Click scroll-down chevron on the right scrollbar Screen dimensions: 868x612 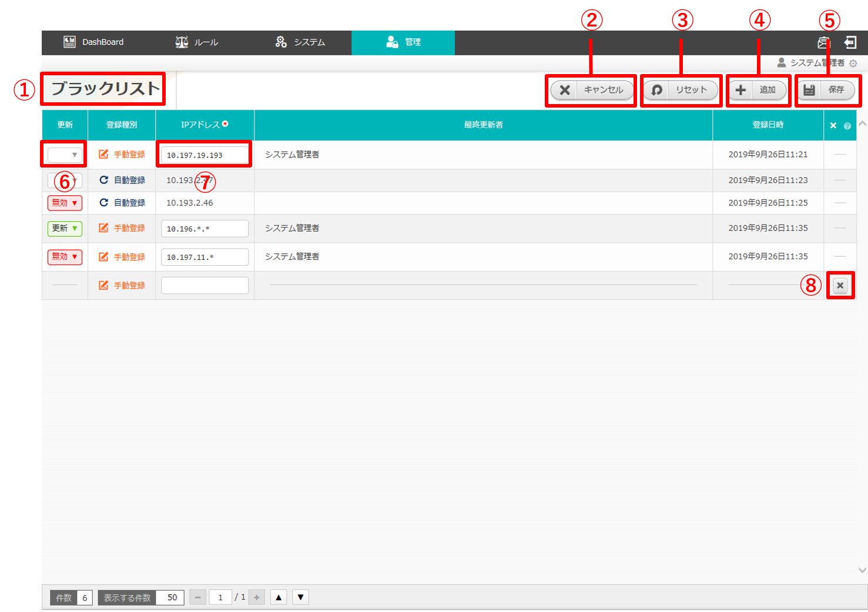click(862, 570)
